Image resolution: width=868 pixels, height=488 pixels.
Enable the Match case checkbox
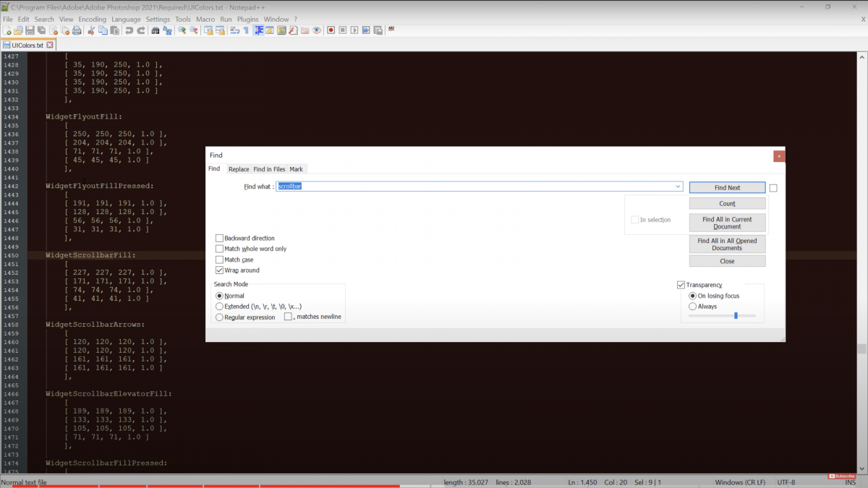220,258
